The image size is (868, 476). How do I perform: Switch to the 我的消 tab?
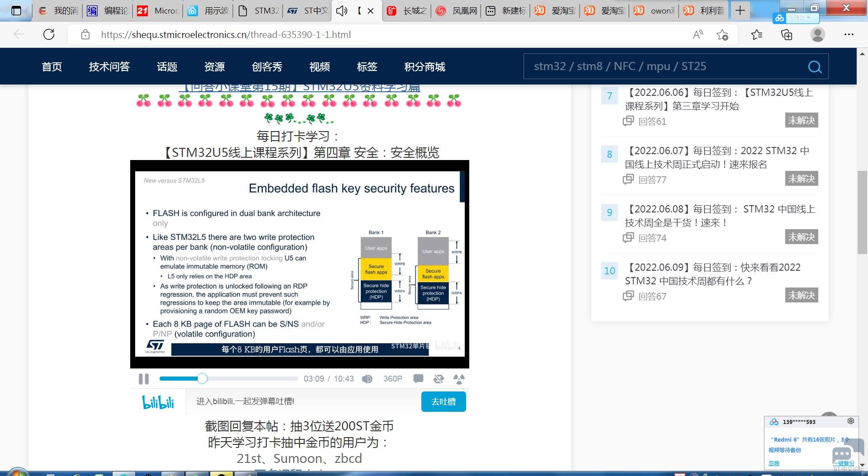click(58, 11)
